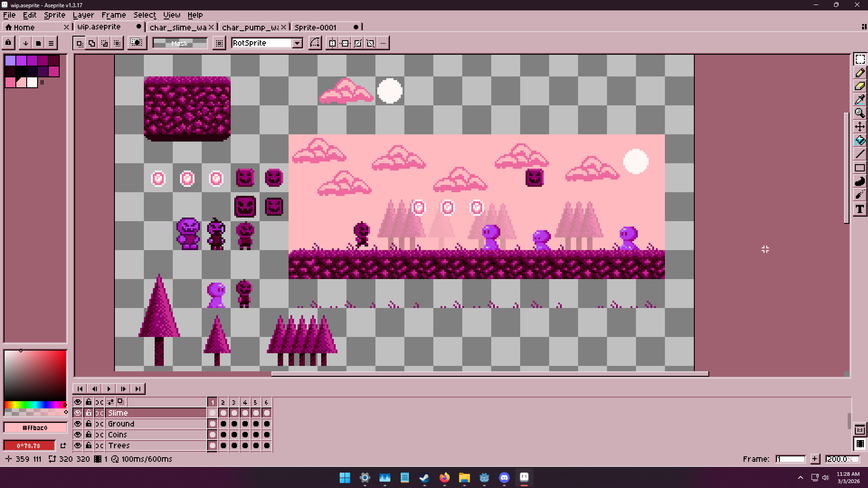The image size is (868, 488).
Task: Switch to the char_slime_wa tab
Action: pyautogui.click(x=178, y=27)
